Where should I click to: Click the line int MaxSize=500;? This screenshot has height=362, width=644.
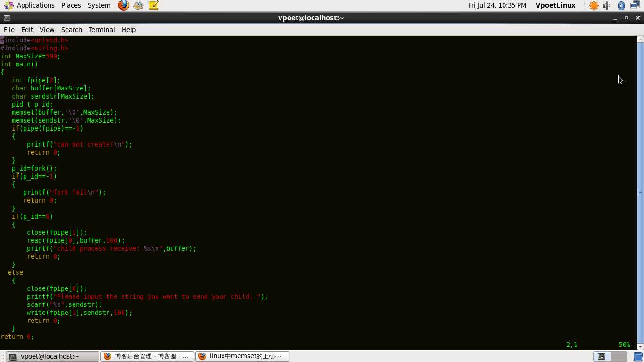coord(31,56)
